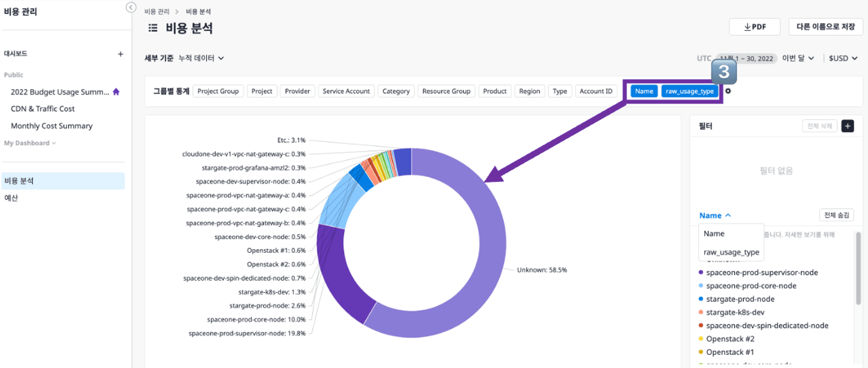Click 'spaceone-dev-core-node: 0.5%' label
This screenshot has height=368, width=868.
tap(260, 237)
